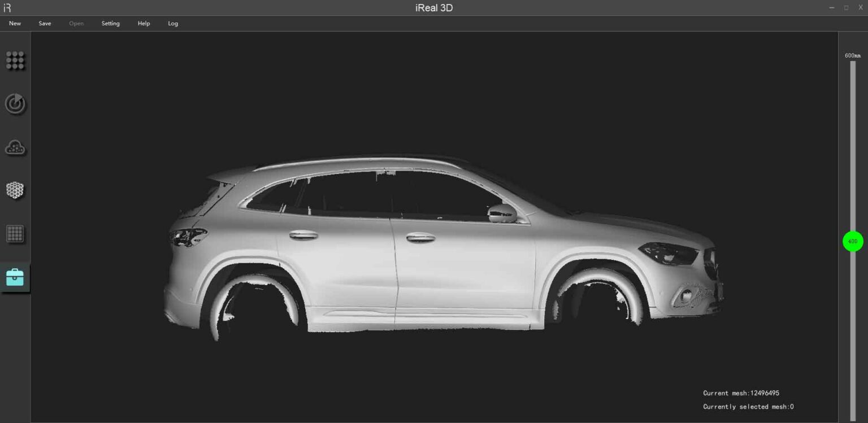This screenshot has height=423, width=868.
Task: Click the scan start icon in sidebar
Action: [x=15, y=104]
